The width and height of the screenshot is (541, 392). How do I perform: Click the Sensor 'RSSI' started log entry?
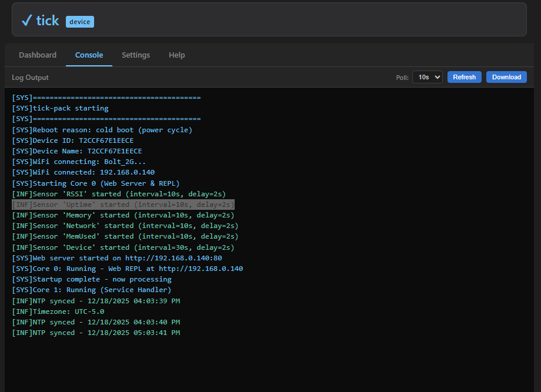pyautogui.click(x=119, y=194)
